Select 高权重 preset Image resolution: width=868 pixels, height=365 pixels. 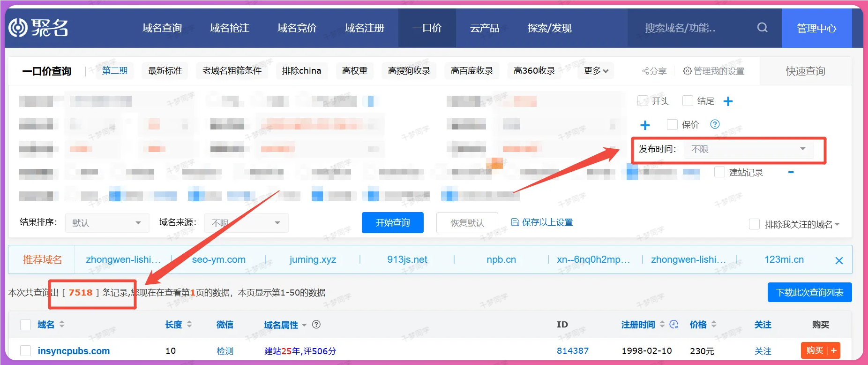(x=355, y=71)
